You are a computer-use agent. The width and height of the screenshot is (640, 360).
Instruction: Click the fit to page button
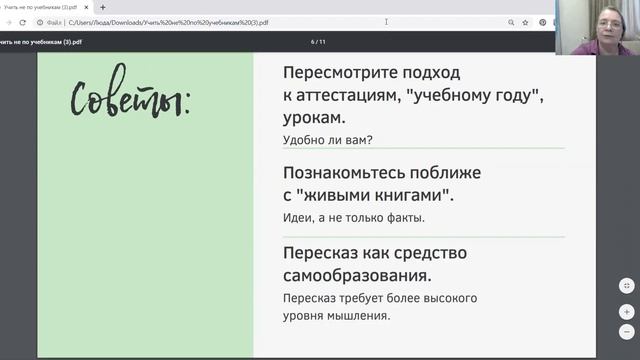(627, 286)
